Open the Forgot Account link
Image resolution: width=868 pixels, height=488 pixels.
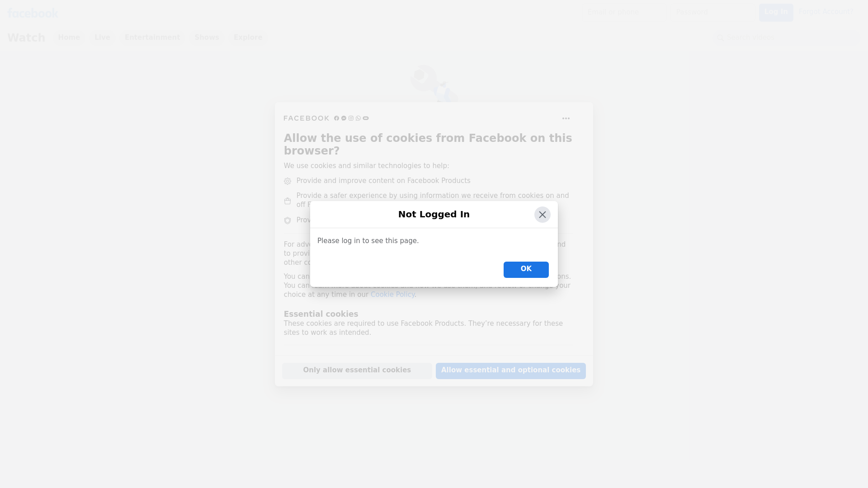pyautogui.click(x=826, y=12)
